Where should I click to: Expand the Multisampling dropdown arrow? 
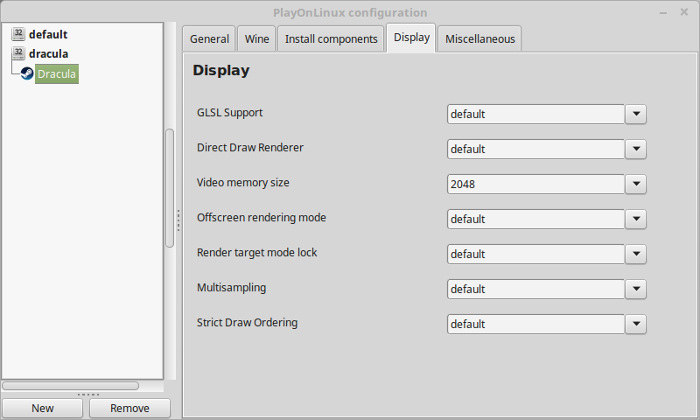click(x=636, y=289)
